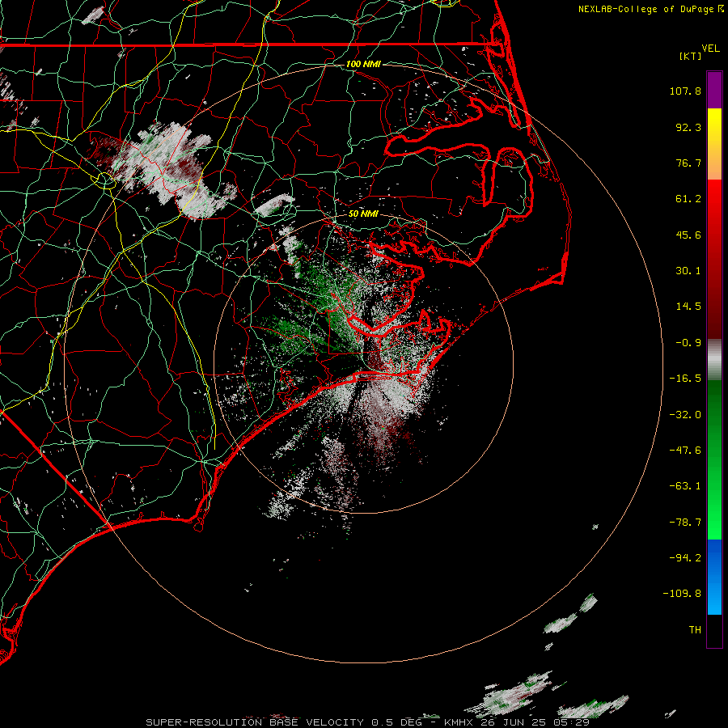Screen dimensions: 728x728
Task: Click the VEL legend title
Action: (710, 49)
